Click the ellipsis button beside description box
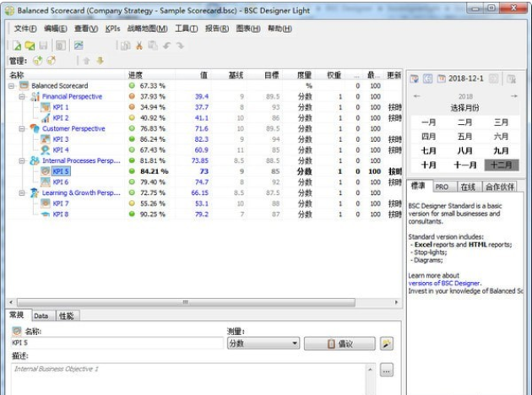532x395 pixels. [387, 371]
